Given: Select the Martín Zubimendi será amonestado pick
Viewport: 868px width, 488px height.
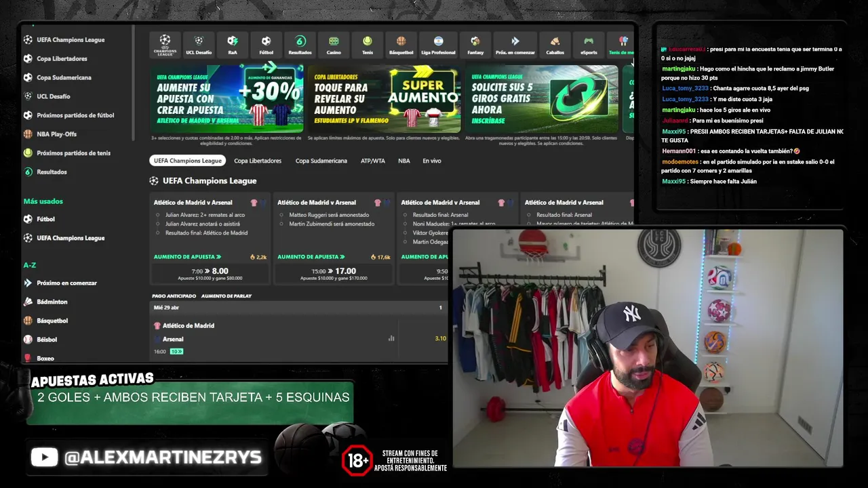Looking at the screenshot, I should tap(332, 224).
